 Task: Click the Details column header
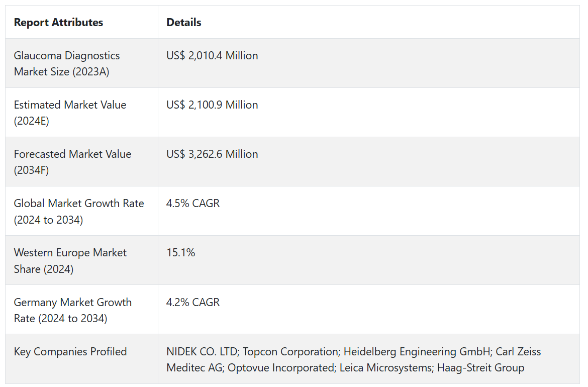pos(184,23)
